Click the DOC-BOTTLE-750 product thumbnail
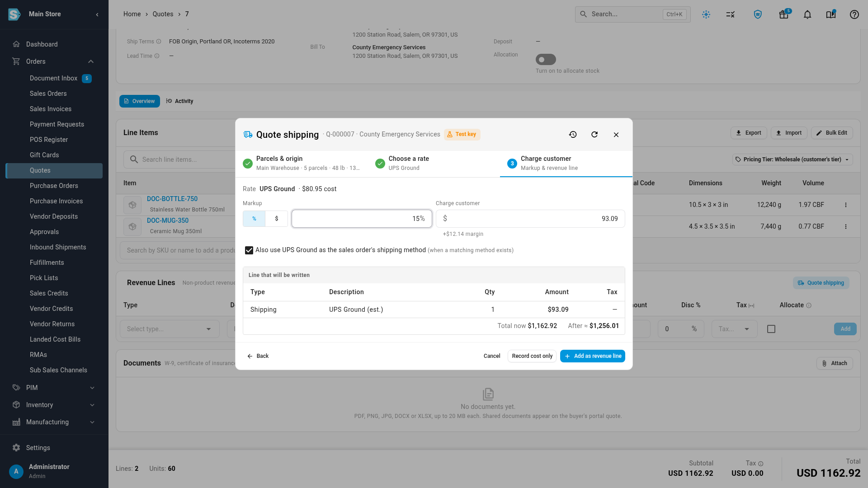Image resolution: width=868 pixels, height=488 pixels. click(132, 205)
